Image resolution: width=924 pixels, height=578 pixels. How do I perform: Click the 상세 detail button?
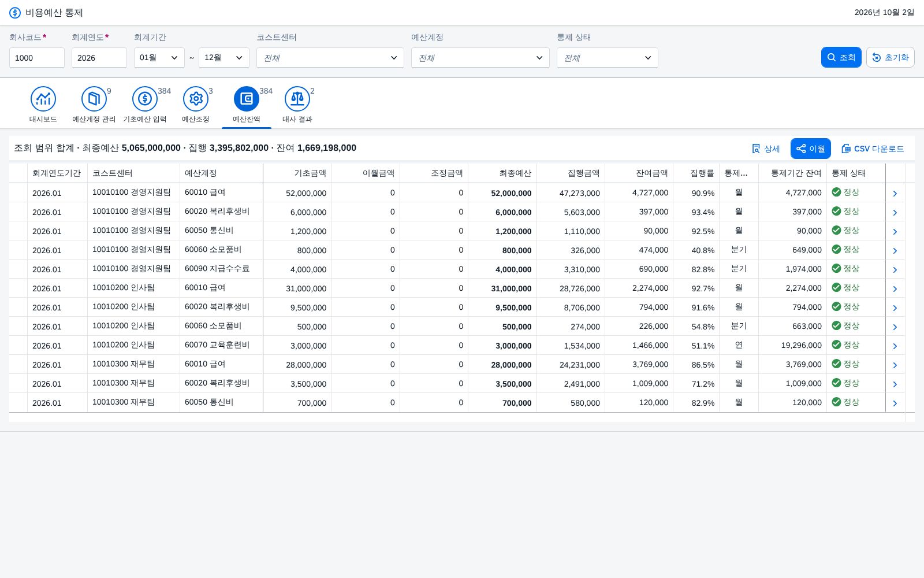766,149
